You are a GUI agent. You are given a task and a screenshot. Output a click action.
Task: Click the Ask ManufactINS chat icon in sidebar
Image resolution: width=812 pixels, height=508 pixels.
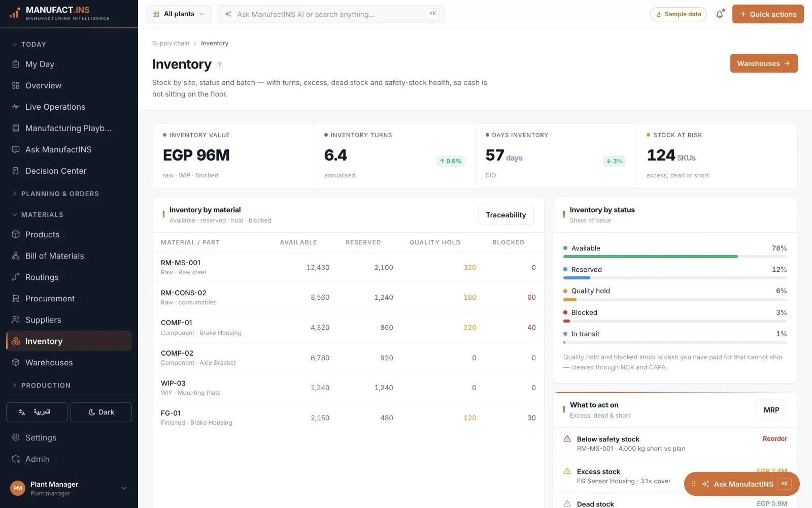16,149
